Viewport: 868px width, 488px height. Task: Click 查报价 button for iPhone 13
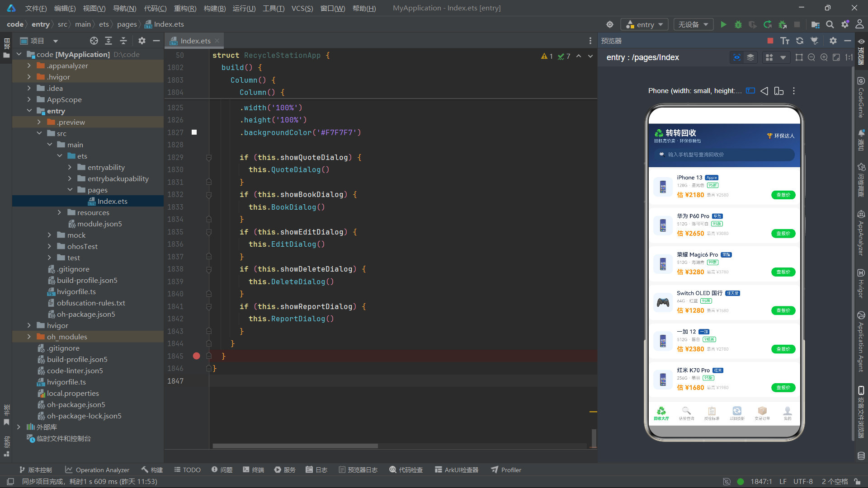pyautogui.click(x=783, y=195)
